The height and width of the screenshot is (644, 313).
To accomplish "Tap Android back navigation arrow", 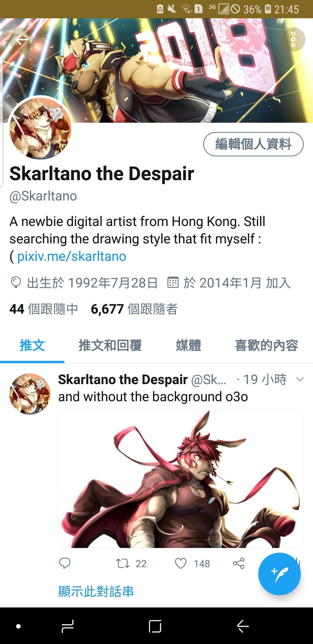I will pos(243,626).
